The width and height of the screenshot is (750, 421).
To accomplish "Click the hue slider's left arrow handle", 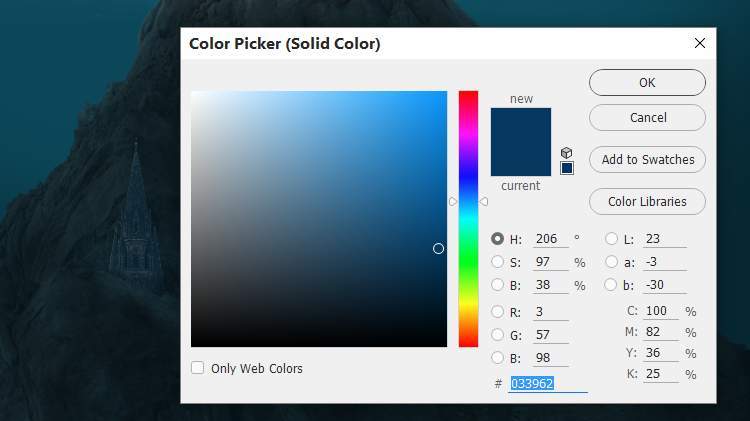I will pyautogui.click(x=453, y=201).
